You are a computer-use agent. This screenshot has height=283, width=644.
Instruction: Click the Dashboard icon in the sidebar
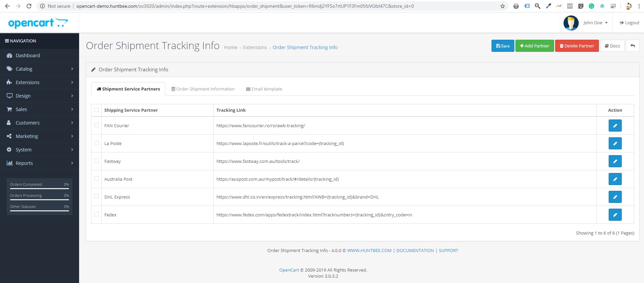(x=9, y=56)
